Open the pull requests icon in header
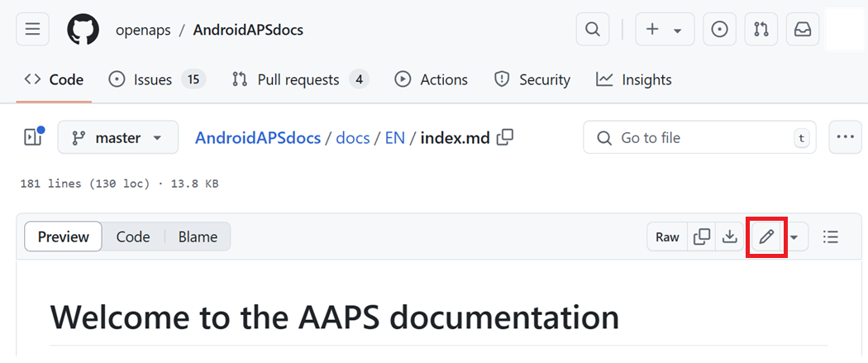The width and height of the screenshot is (868, 363). coord(761,29)
